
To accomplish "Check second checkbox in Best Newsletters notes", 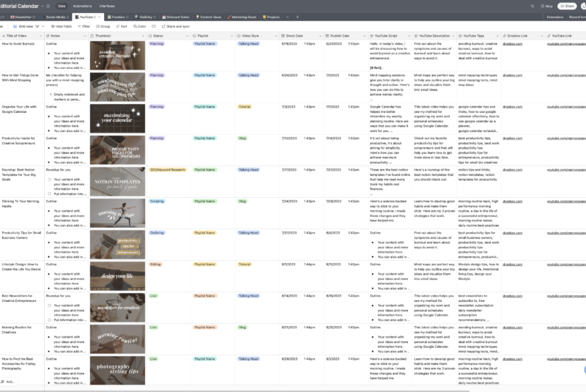I will coord(49,320).
